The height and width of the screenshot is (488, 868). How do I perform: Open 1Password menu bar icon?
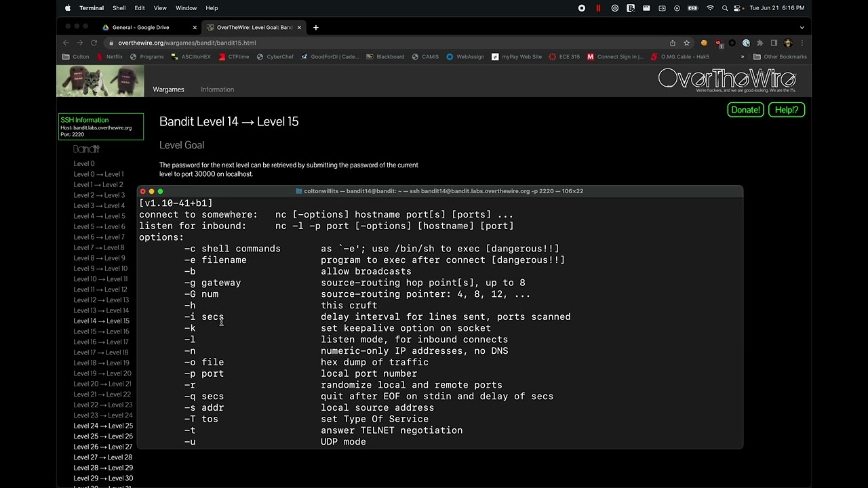click(615, 8)
